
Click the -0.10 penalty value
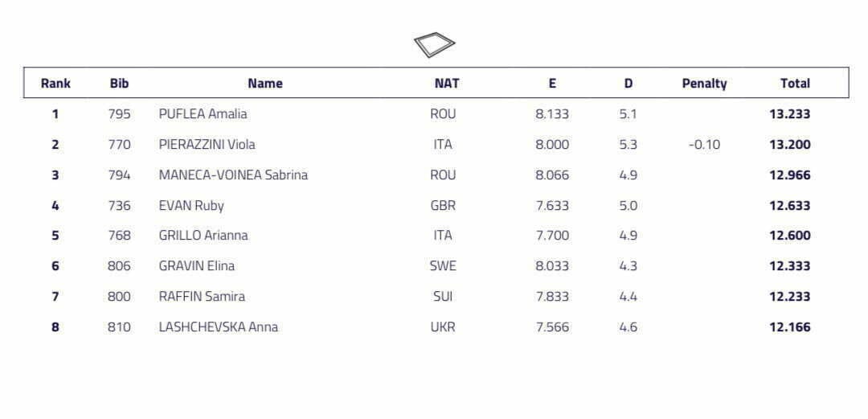click(x=704, y=145)
